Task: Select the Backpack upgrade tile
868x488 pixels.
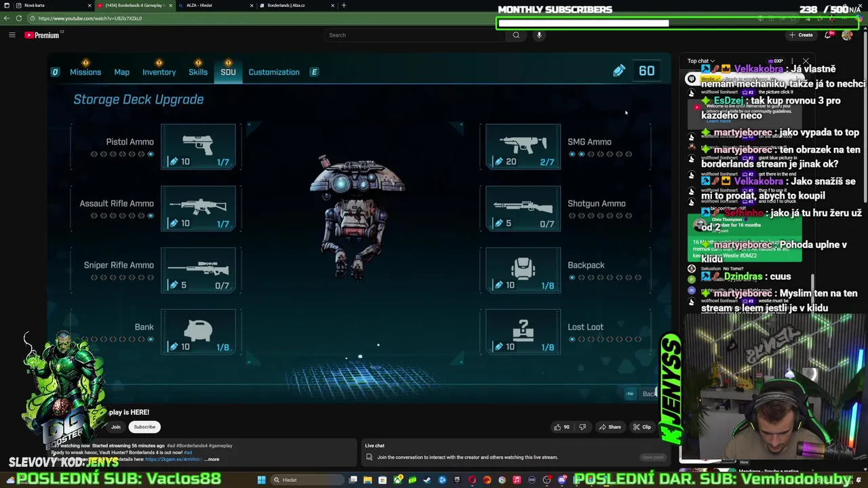Action: click(x=523, y=269)
